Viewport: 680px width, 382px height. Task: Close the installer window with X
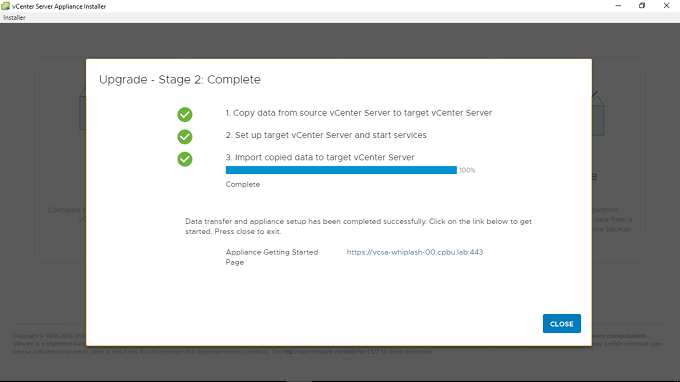[x=666, y=6]
